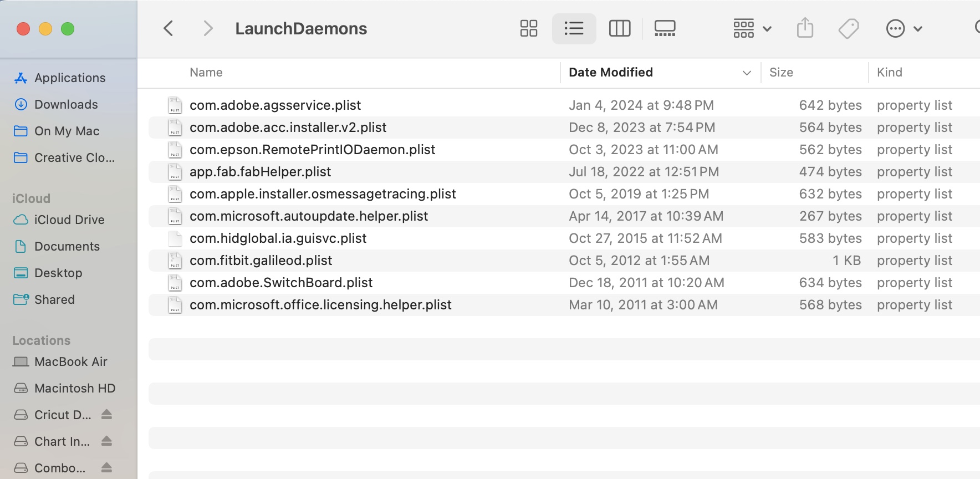
Task: Click the forward navigation arrow
Action: click(x=208, y=28)
